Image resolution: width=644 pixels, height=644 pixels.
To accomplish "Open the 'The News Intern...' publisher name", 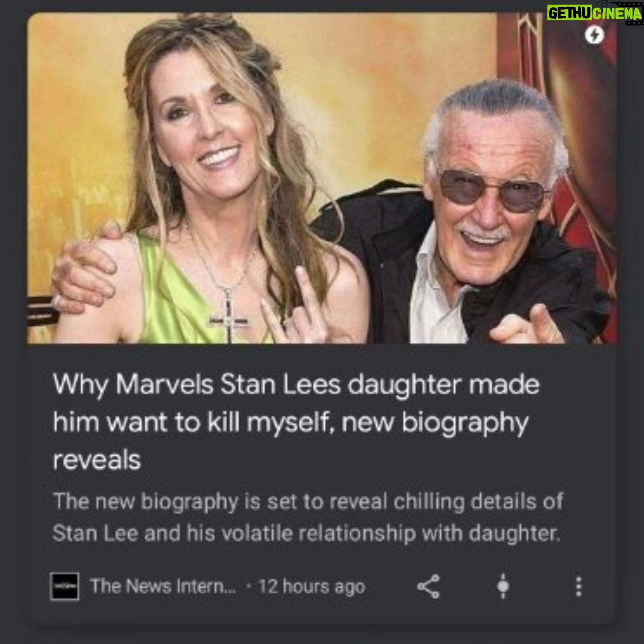I will (162, 586).
